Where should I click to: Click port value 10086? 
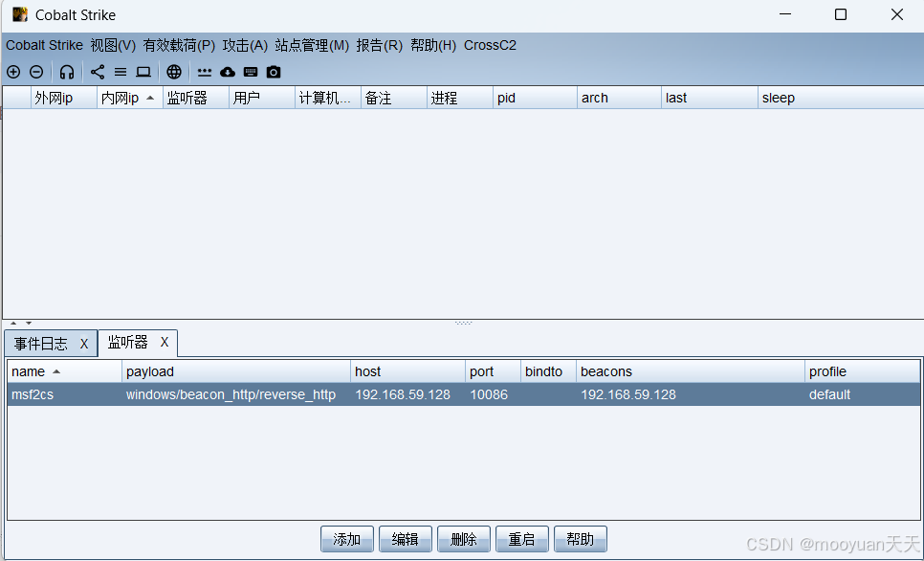coord(494,394)
